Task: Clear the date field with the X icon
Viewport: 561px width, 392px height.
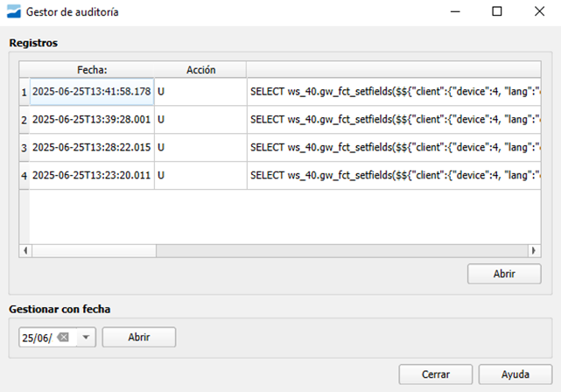Action: tap(63, 337)
